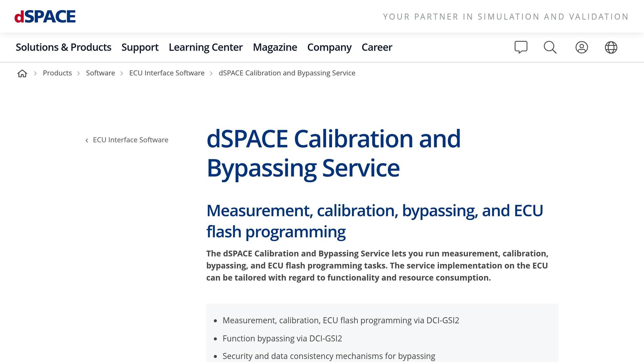Open Solutions & Products menu

tap(63, 47)
